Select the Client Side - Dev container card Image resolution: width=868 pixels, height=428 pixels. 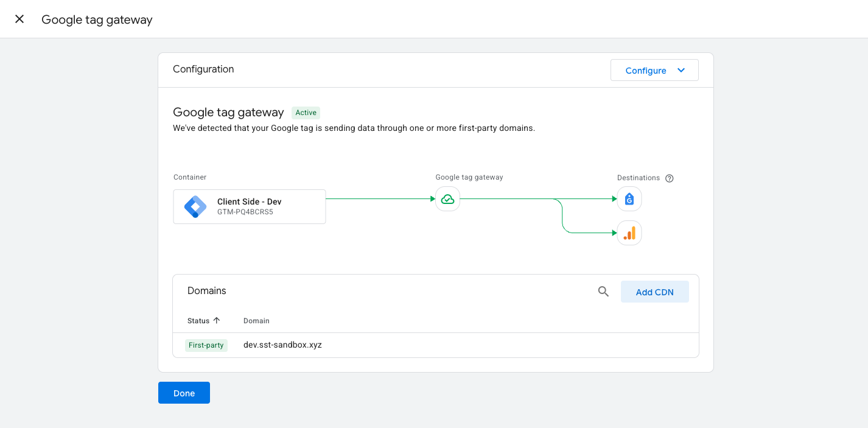pyautogui.click(x=250, y=206)
